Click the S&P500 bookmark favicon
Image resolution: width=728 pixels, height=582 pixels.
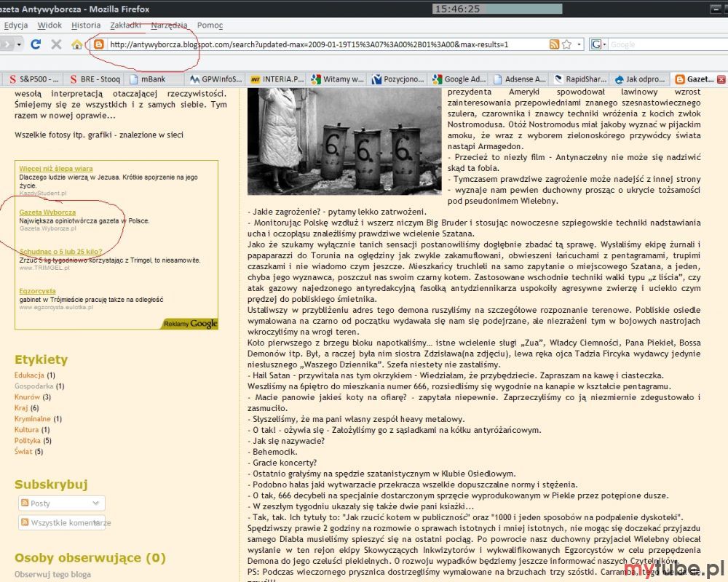pyautogui.click(x=12, y=79)
